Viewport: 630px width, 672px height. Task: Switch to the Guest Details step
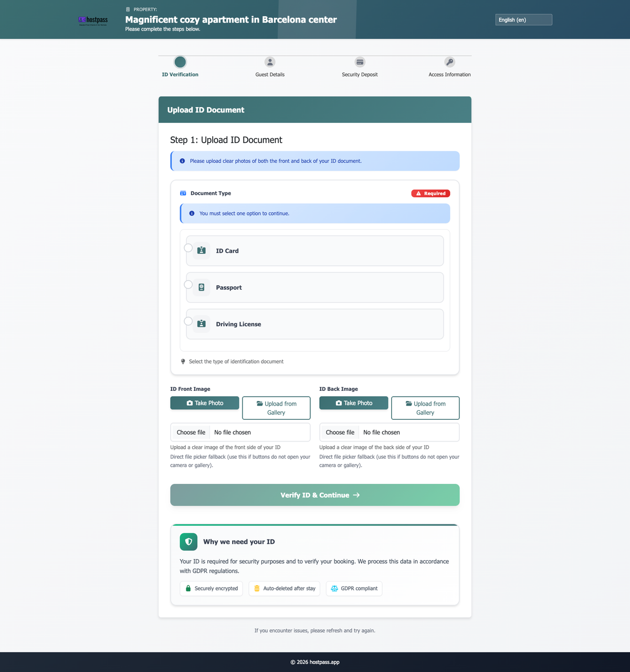click(x=270, y=67)
